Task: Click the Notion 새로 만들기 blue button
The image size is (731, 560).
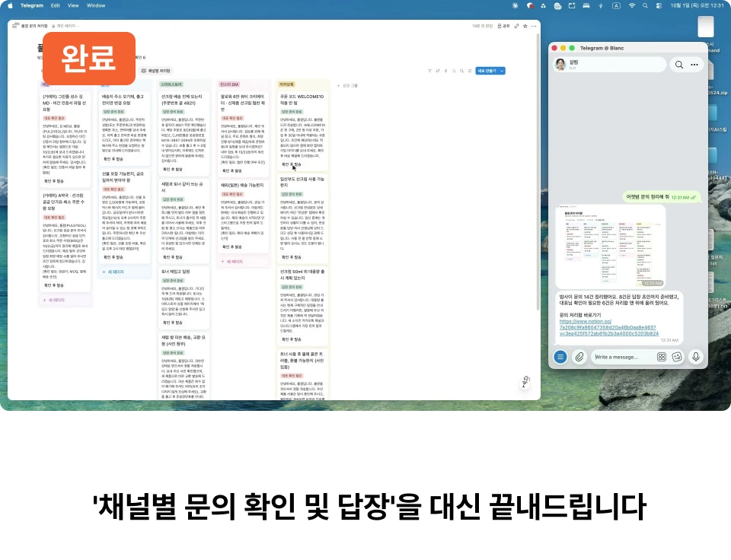Action: click(487, 71)
